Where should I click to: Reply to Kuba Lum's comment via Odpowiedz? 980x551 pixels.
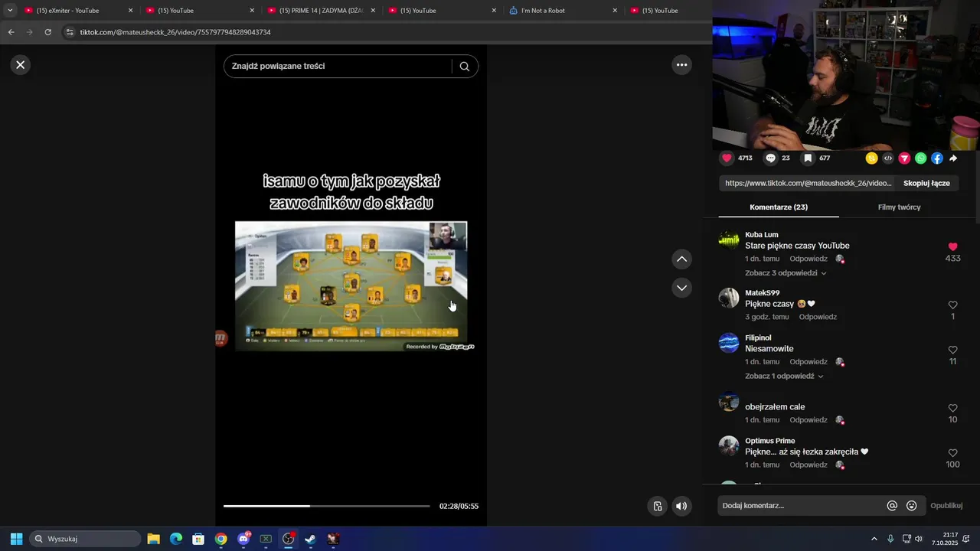(x=808, y=259)
